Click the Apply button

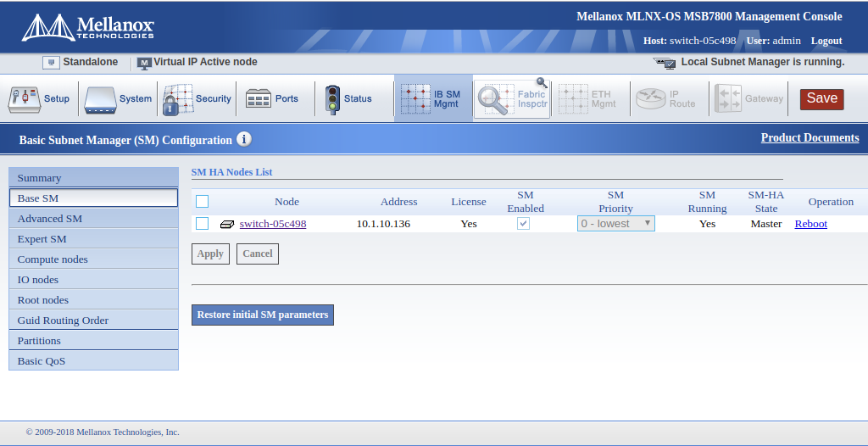coord(210,254)
